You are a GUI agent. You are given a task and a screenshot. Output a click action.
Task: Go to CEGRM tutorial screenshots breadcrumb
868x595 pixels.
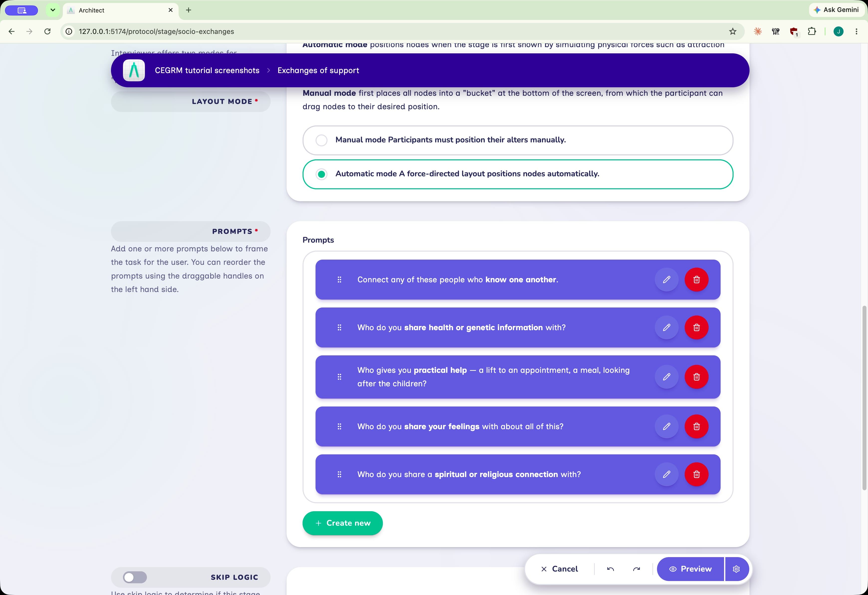click(x=207, y=70)
